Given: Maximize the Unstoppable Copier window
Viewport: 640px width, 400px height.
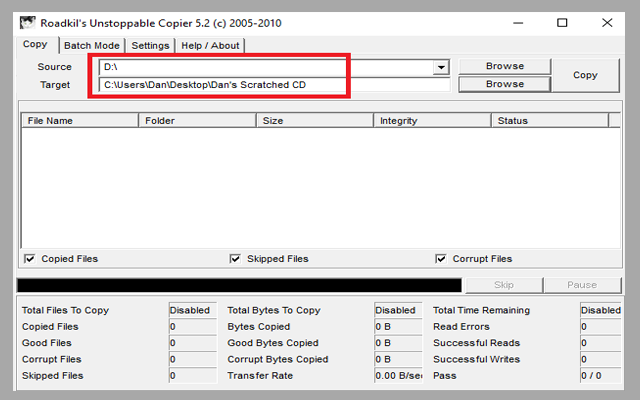Looking at the screenshot, I should 562,23.
